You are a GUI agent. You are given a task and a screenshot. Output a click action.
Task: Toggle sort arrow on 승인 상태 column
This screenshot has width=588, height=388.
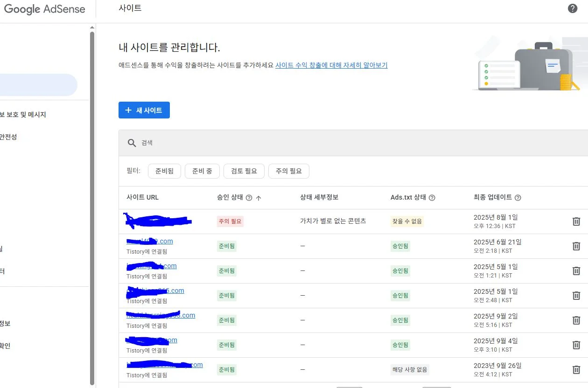(259, 198)
